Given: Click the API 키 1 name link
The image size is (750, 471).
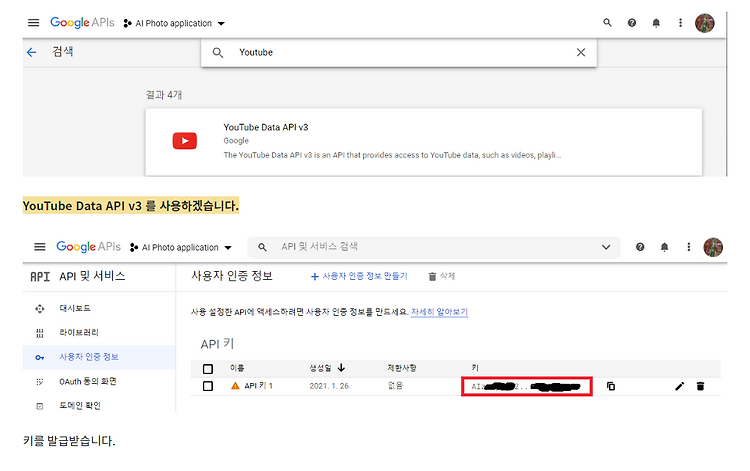Looking at the screenshot, I should (258, 385).
